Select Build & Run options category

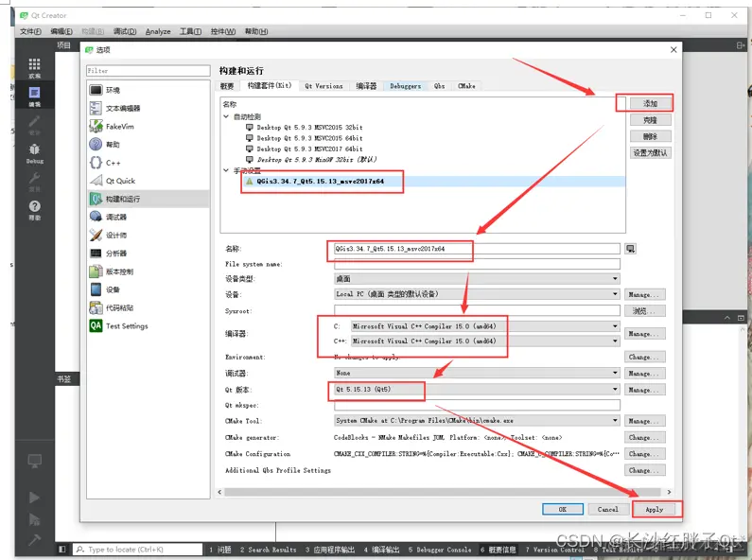[149, 199]
